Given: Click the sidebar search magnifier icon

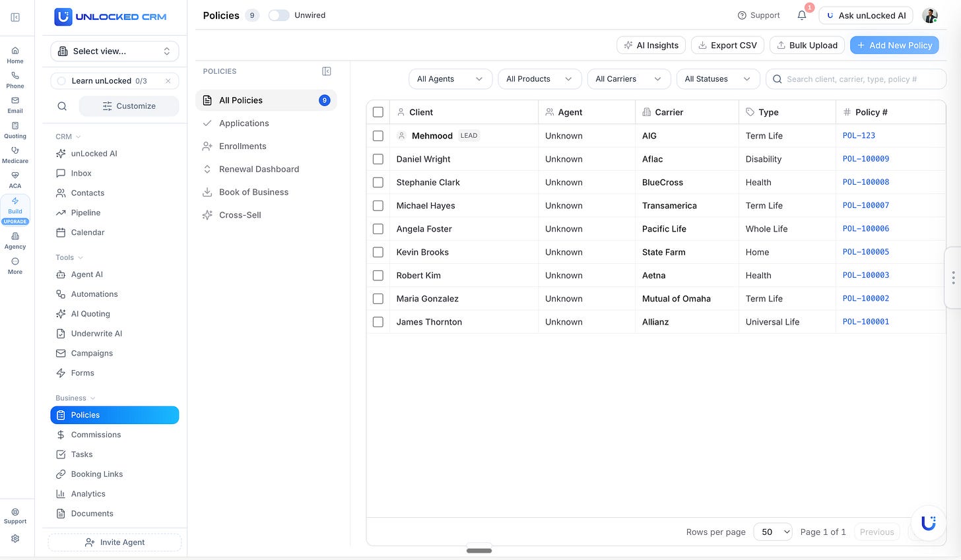Looking at the screenshot, I should pos(62,106).
